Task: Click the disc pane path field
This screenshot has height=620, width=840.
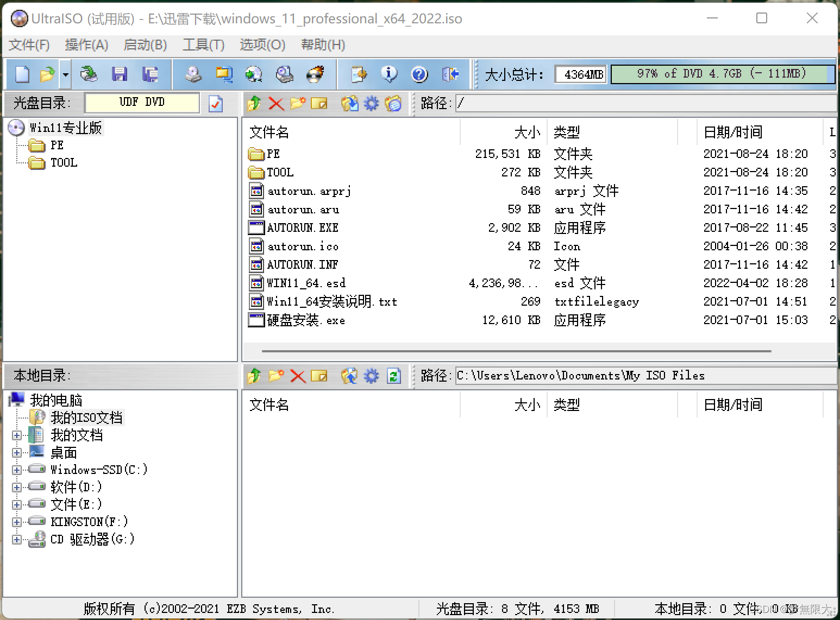Action: (x=645, y=103)
